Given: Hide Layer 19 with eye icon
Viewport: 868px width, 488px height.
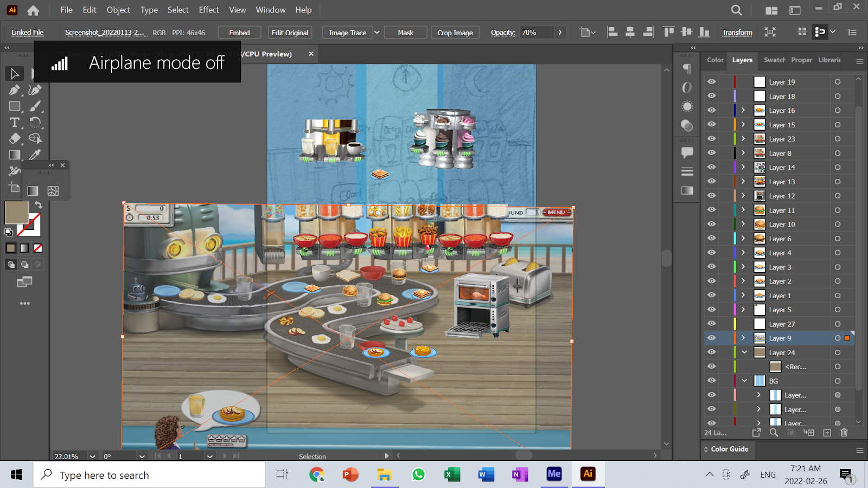Looking at the screenshot, I should click(712, 82).
